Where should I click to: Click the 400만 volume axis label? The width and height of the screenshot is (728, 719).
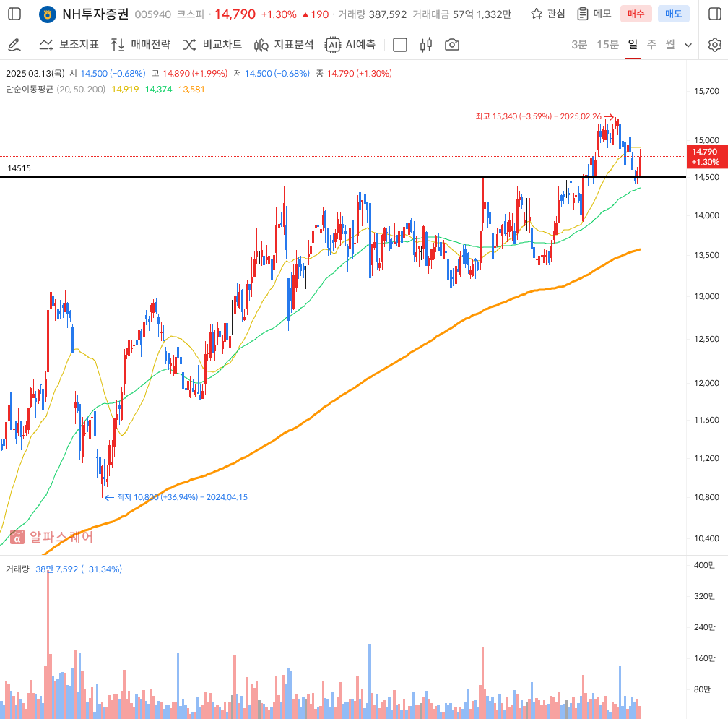coord(704,565)
